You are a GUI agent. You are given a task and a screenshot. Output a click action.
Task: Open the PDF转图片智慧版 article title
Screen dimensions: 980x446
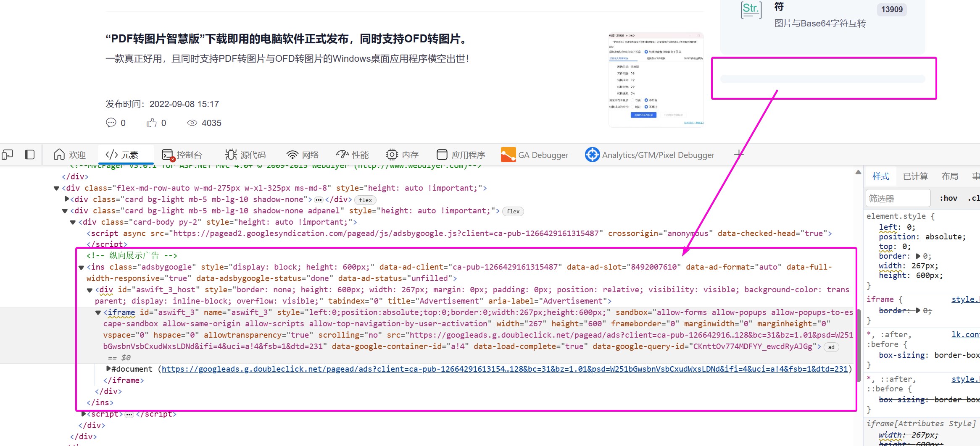[x=287, y=39]
